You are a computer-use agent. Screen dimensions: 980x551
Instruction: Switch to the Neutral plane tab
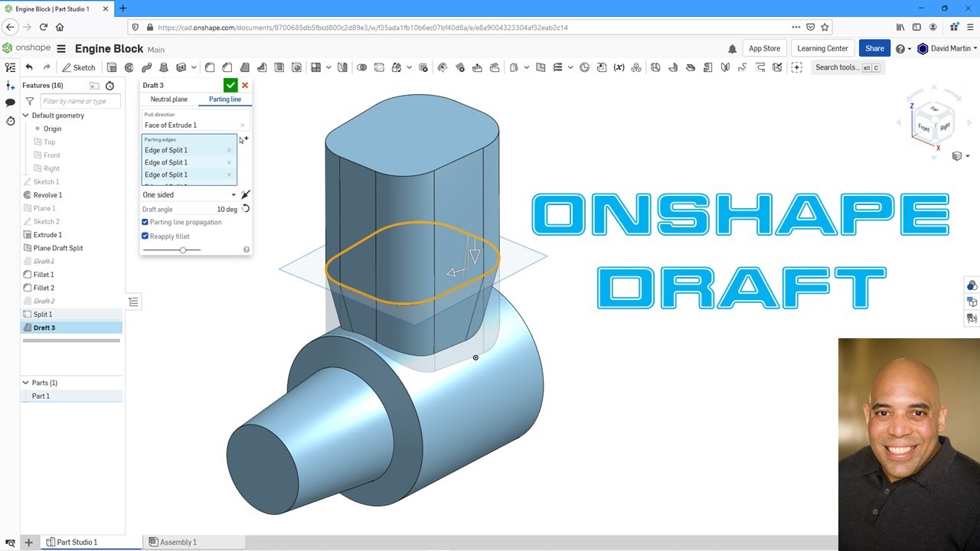[x=169, y=99]
